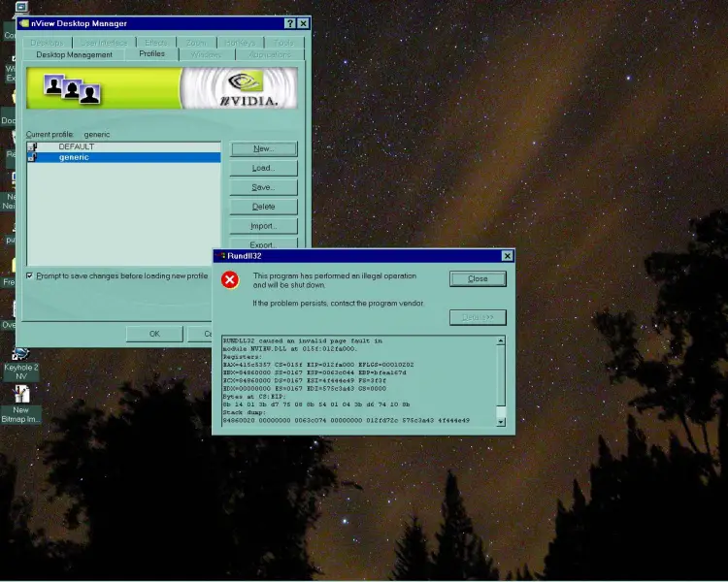Switch to the HotKeys tab
The width and height of the screenshot is (728, 582).
coord(240,43)
